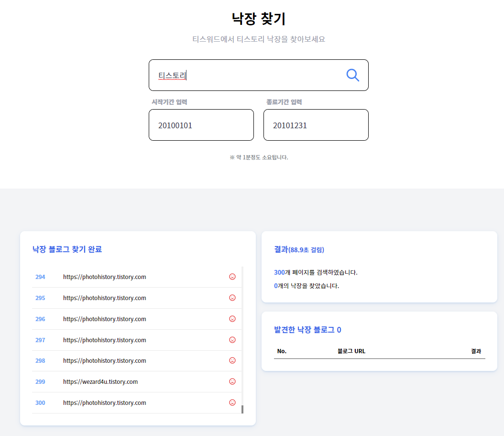Open the wezard4u.tistory.com link
The height and width of the screenshot is (436, 504).
[100, 381]
